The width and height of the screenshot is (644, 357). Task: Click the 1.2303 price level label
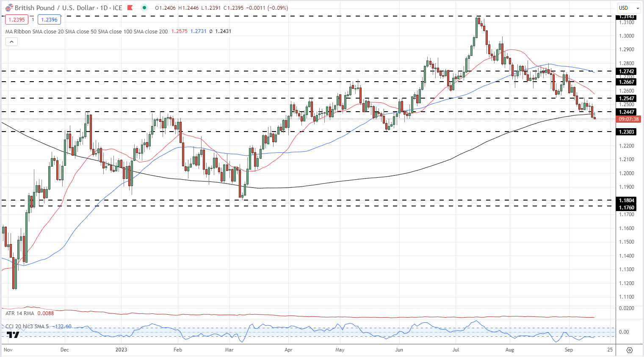tap(627, 132)
